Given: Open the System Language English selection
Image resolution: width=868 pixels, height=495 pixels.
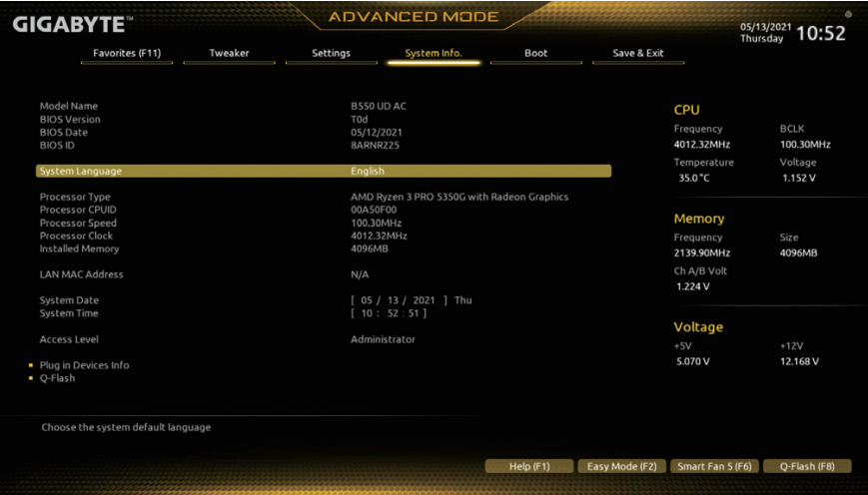Looking at the screenshot, I should point(368,171).
